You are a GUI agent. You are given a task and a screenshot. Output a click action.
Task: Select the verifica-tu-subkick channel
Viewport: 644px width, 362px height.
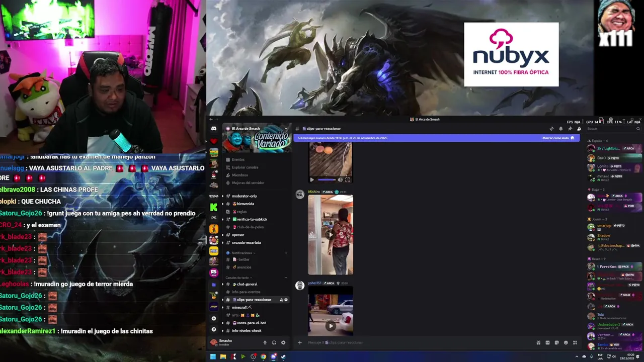click(x=256, y=219)
